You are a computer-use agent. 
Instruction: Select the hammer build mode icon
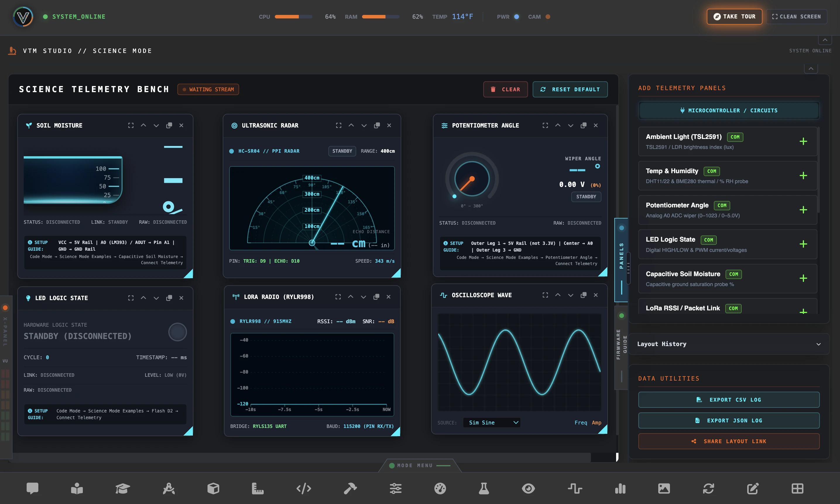pos(350,488)
